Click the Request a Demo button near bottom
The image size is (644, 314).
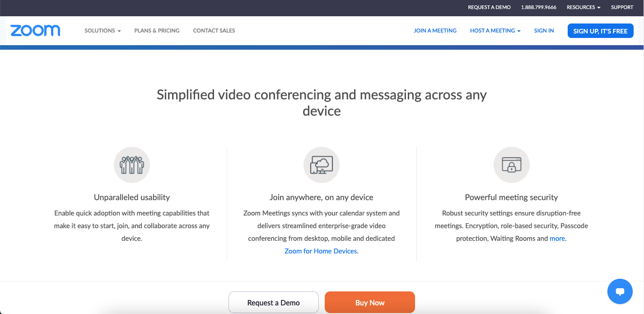273,302
